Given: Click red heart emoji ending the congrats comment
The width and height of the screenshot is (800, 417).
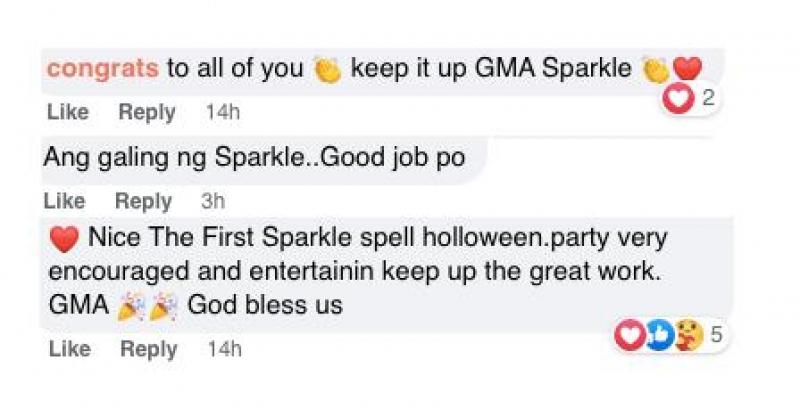Looking at the screenshot, I should [688, 69].
